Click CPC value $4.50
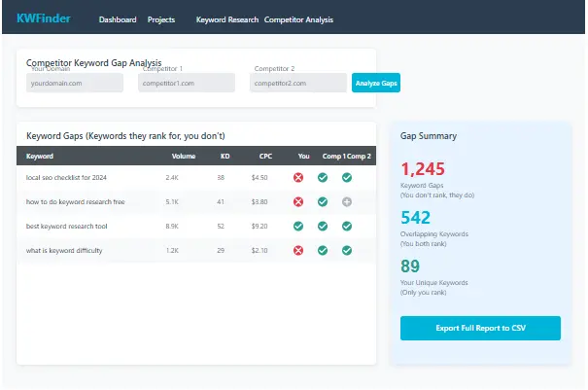Image resolution: width=588 pixels, height=390 pixels. [259, 178]
